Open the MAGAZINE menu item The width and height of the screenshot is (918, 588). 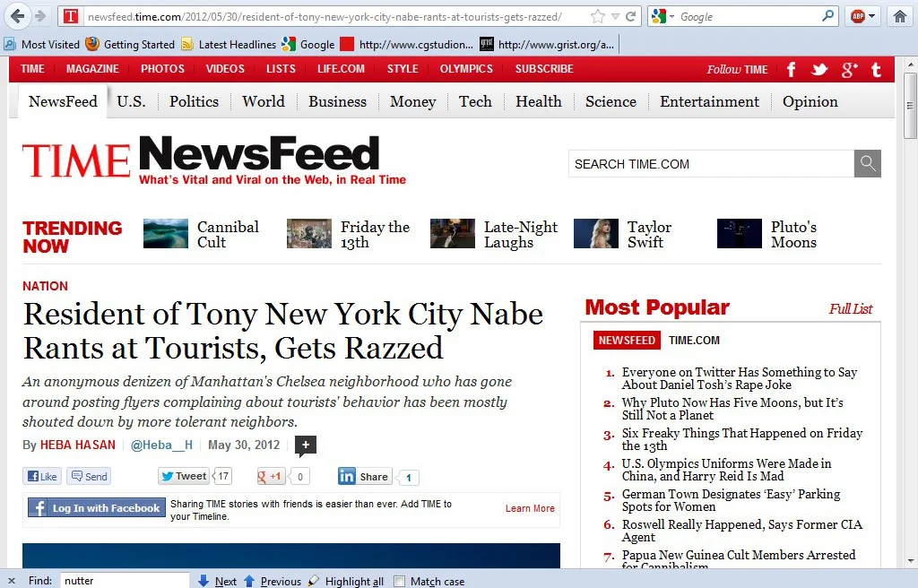pyautogui.click(x=92, y=69)
